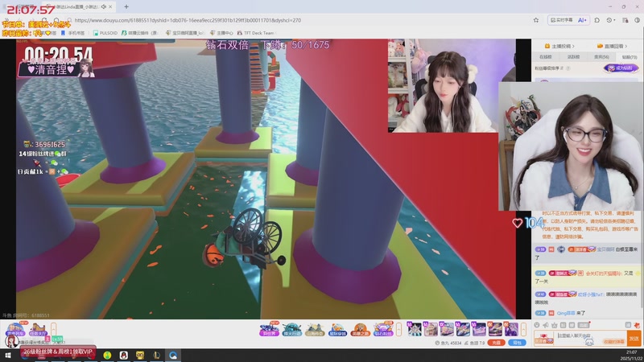Switch to the 活跃榜 tab
The image size is (644, 362).
(573, 56)
